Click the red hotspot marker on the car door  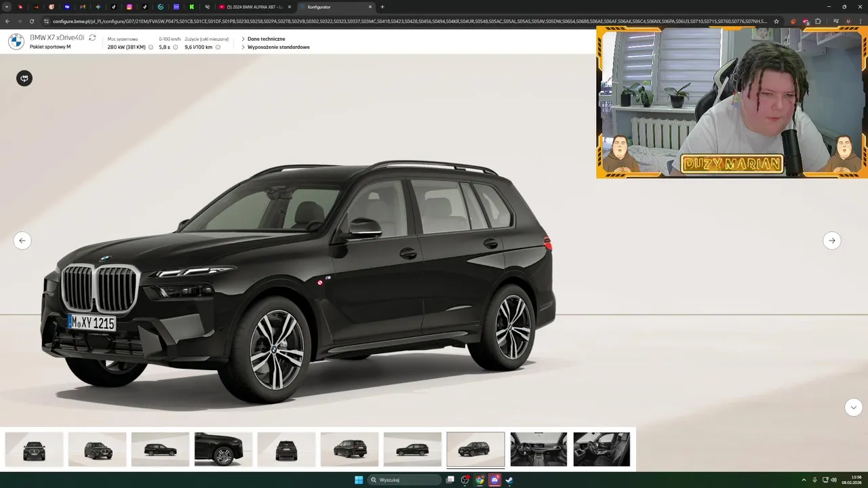click(320, 283)
